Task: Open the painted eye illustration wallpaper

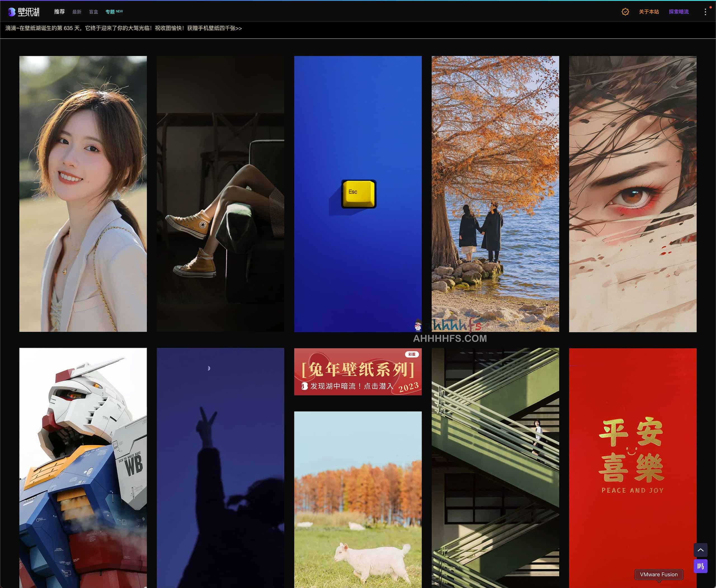Action: 632,194
